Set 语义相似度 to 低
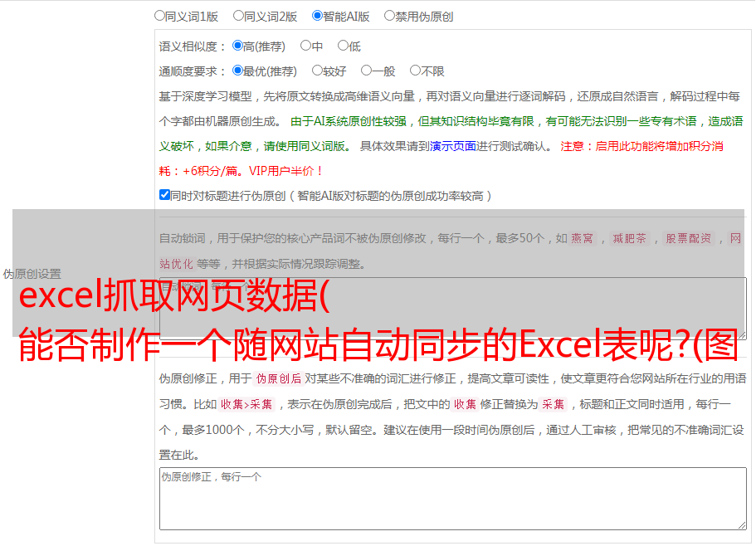Screen dimensions: 756x546 point(343,46)
